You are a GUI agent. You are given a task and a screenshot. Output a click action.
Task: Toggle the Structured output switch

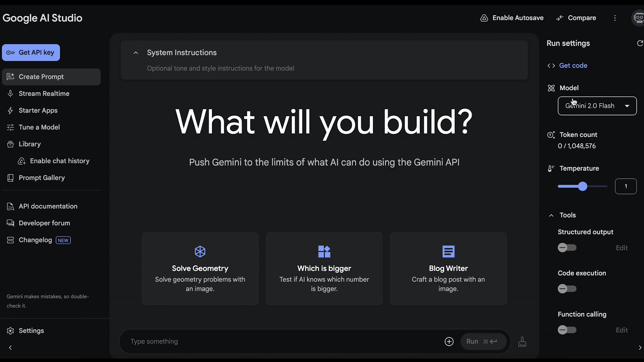point(567,248)
